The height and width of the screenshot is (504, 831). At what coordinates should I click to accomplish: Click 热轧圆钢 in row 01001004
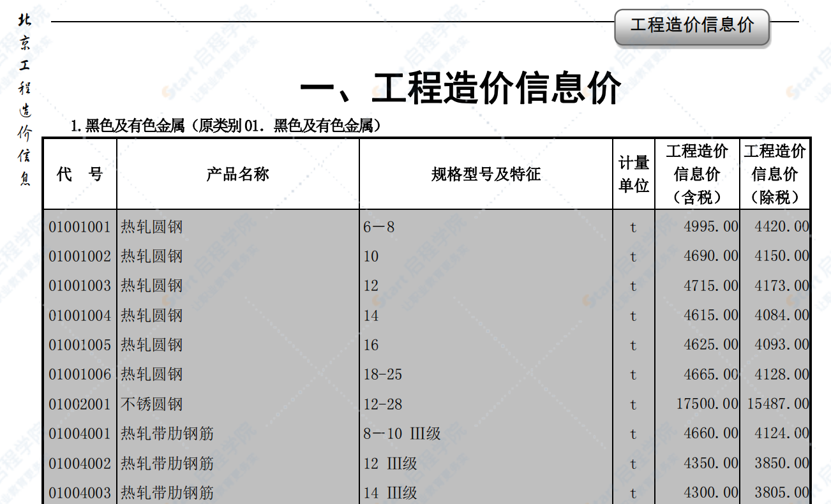[152, 315]
